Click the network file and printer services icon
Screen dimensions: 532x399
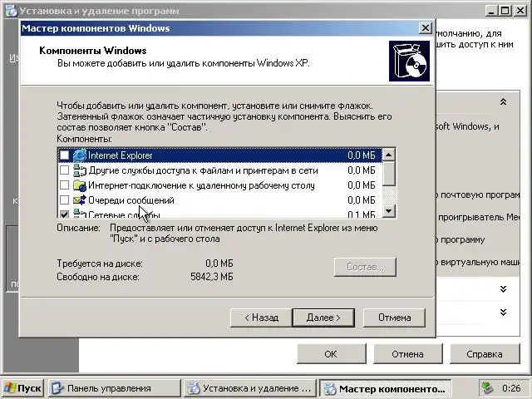click(x=80, y=170)
